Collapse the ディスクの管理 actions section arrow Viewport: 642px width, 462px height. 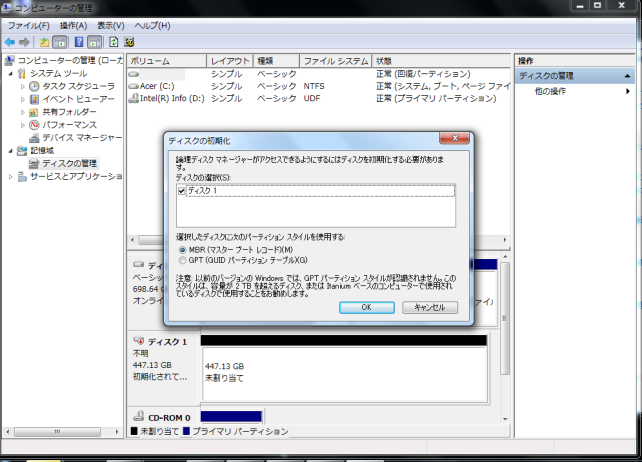click(x=627, y=76)
